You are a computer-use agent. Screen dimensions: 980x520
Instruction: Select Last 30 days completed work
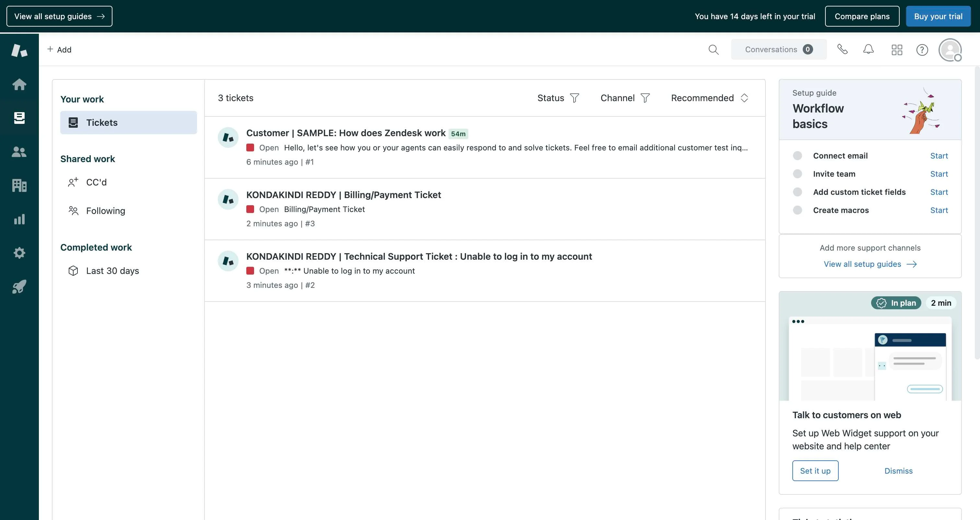(x=112, y=271)
